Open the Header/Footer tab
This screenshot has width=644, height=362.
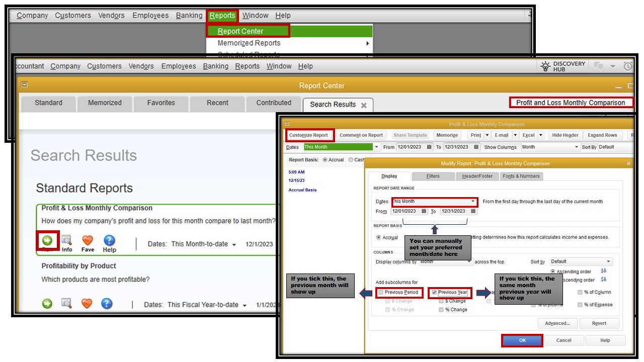pyautogui.click(x=477, y=176)
